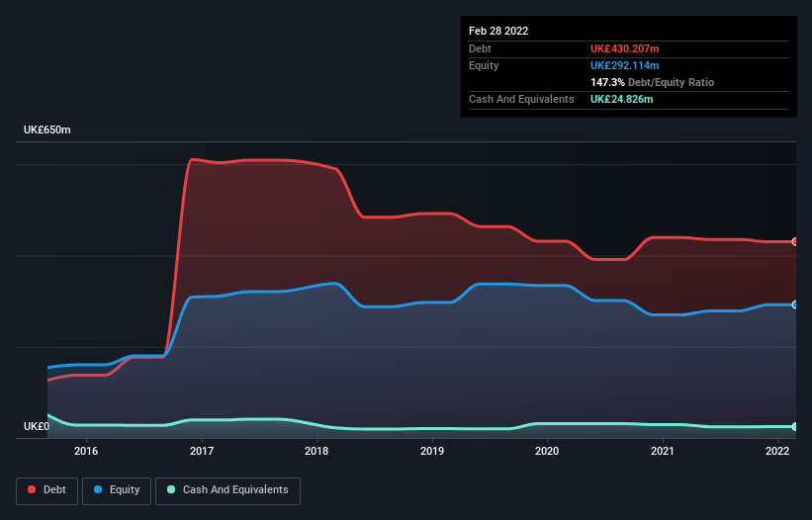Click the teal Cash endpoint marker
The height and width of the screenshot is (520, 812).
pyautogui.click(x=795, y=426)
